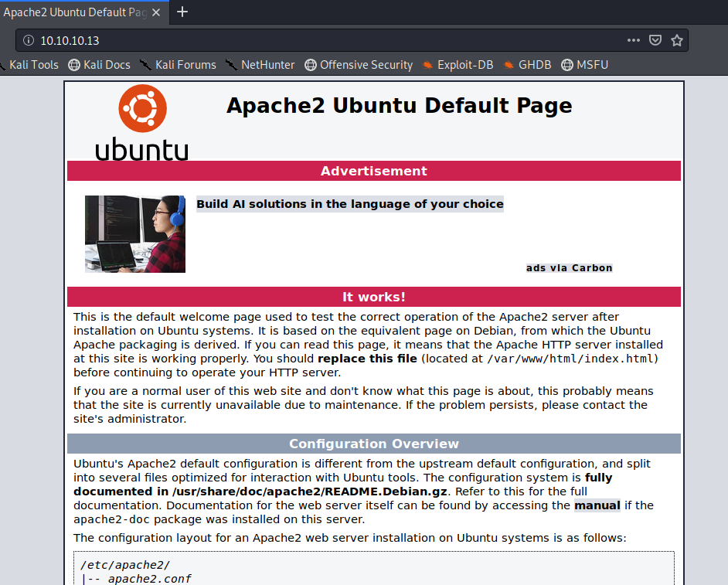This screenshot has height=585, width=728.
Task: Save page to Pocket
Action: [x=655, y=40]
